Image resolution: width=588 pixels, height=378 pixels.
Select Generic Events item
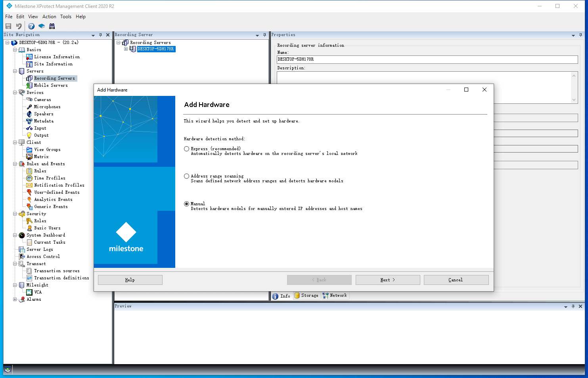coord(51,207)
